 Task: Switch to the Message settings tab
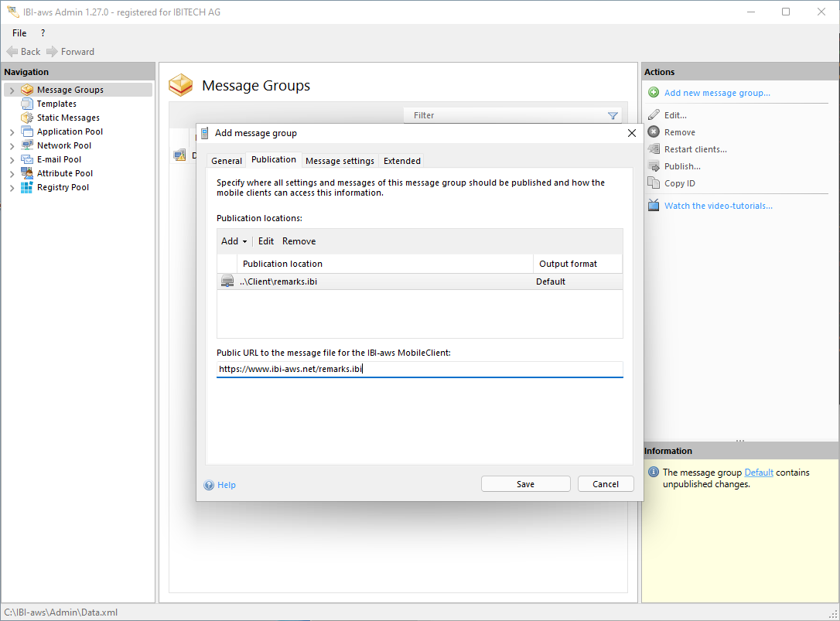pos(340,161)
